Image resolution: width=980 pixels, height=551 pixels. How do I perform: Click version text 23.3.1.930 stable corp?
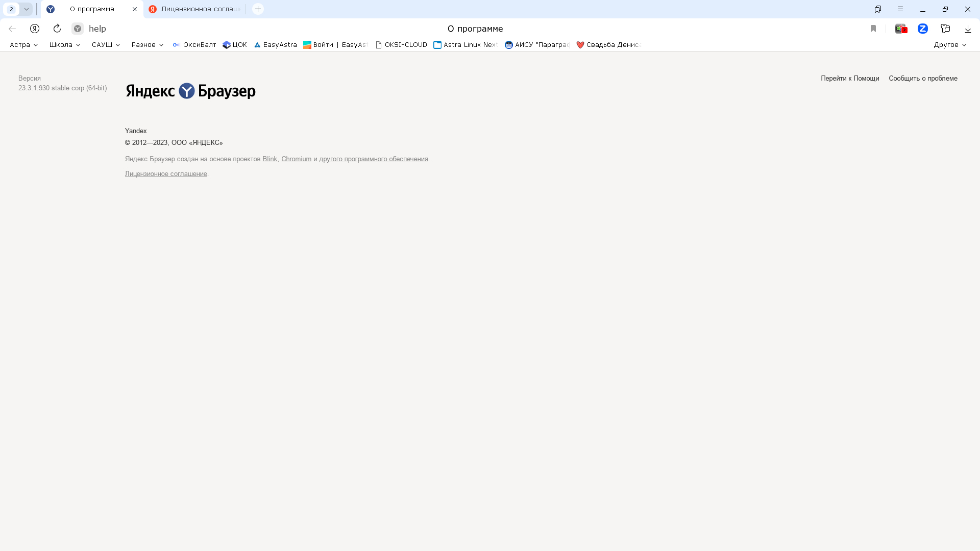tap(63, 88)
